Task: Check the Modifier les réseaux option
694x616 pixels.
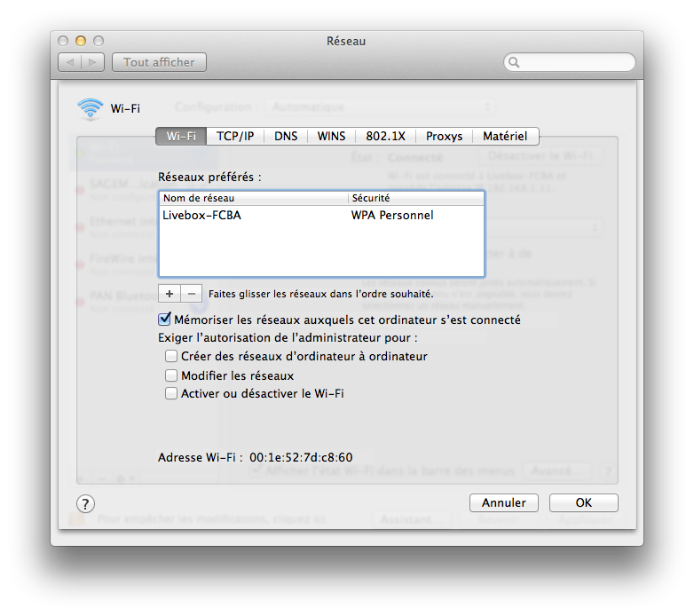Action: pyautogui.click(x=171, y=375)
